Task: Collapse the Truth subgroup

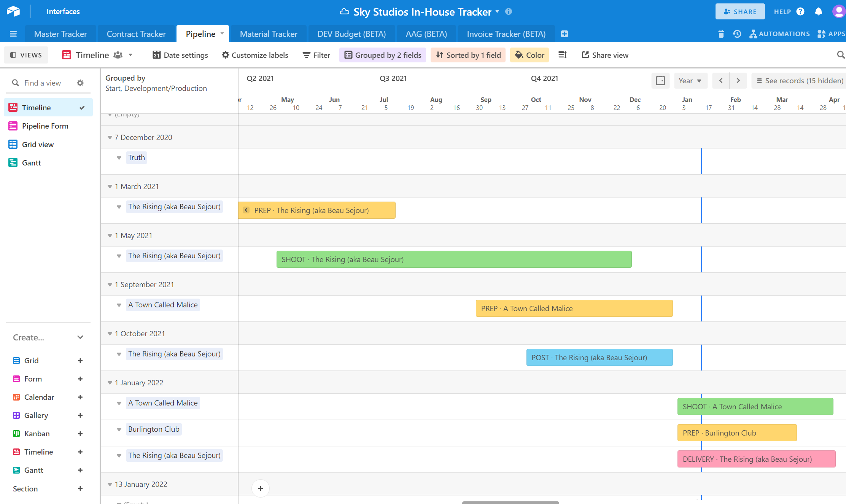Action: coord(119,158)
